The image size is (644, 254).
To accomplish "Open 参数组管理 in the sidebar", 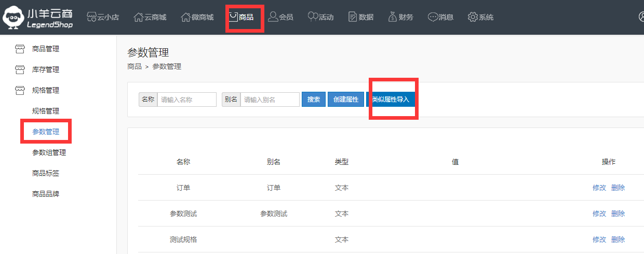I will tap(49, 152).
